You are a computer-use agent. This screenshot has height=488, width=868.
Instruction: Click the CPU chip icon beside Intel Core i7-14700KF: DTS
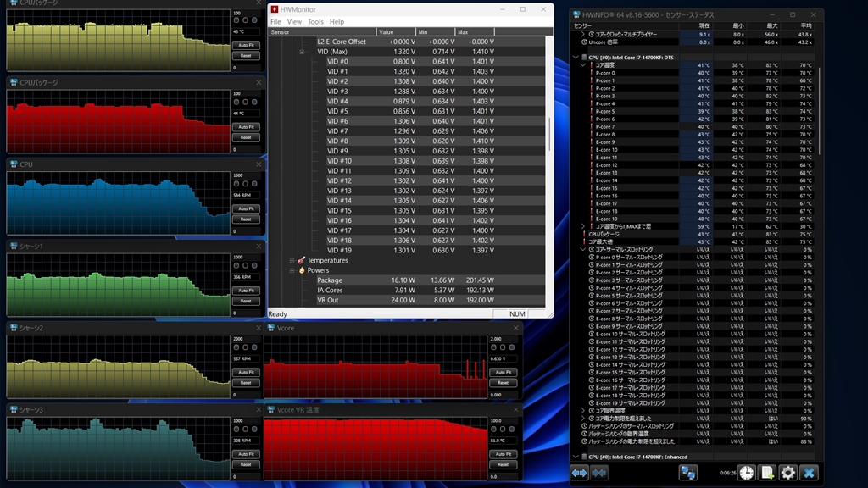pyautogui.click(x=584, y=58)
